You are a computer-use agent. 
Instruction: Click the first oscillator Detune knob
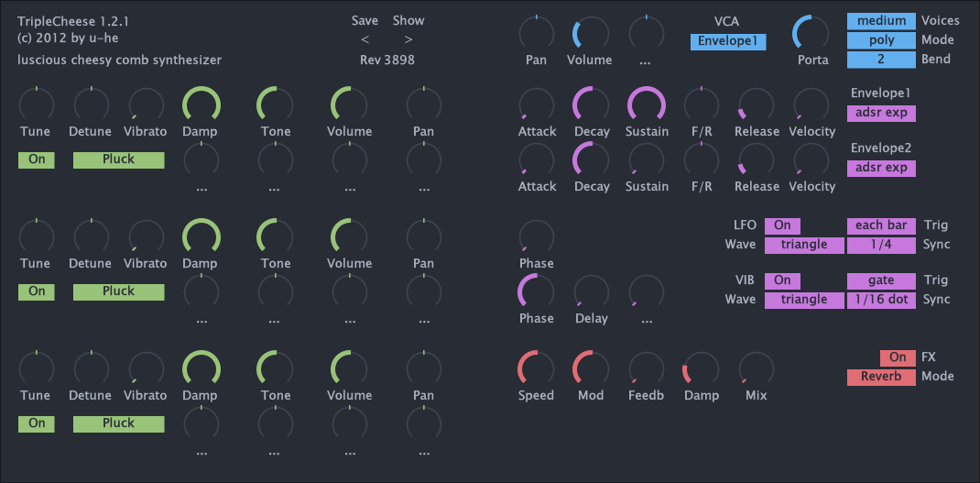(92, 104)
